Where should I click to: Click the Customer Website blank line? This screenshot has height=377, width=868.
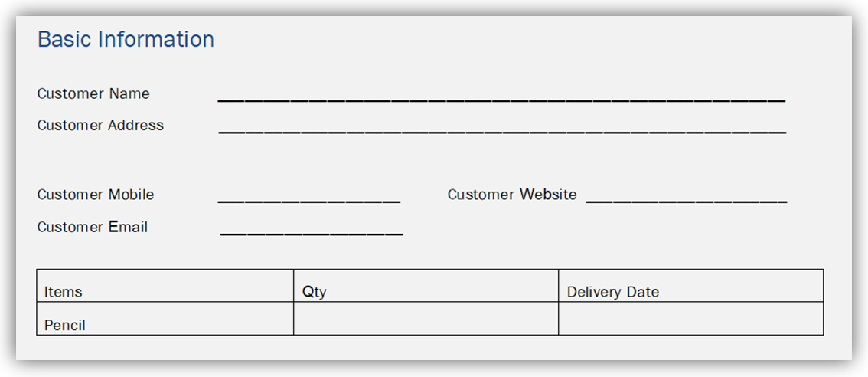tap(687, 202)
